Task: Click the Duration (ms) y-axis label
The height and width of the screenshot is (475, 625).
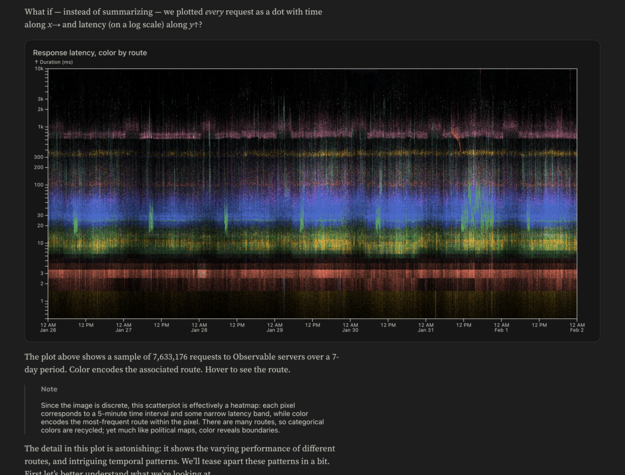Action: (54, 62)
